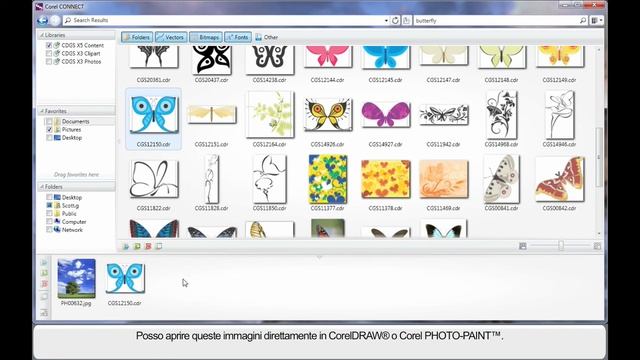The image size is (640, 360).
Task: Click the tray's red remove icon
Action: coord(44,284)
